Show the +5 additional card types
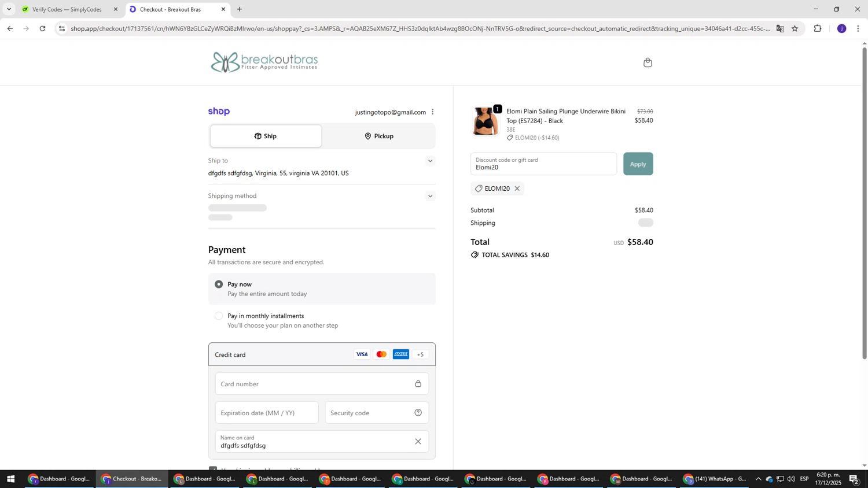The width and height of the screenshot is (868, 488). (421, 354)
